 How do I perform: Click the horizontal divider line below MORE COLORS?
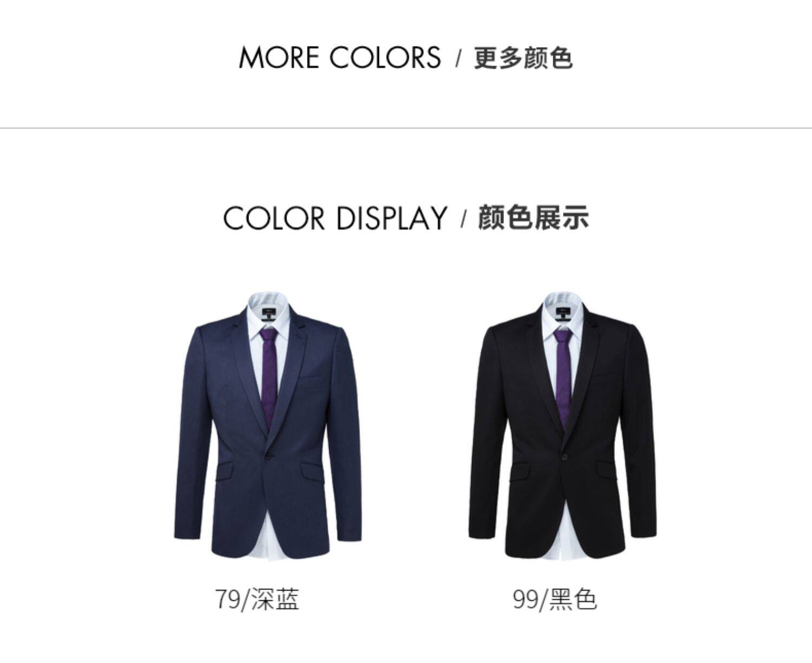tap(406, 128)
